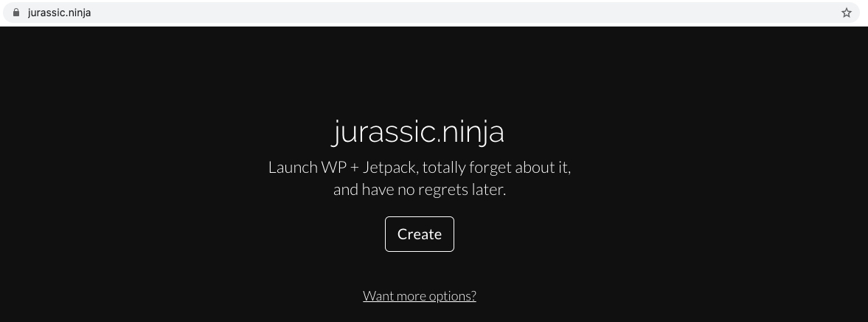Image resolution: width=868 pixels, height=322 pixels.
Task: Click the word "Jetpack" in the tagline
Action: [x=391, y=168]
